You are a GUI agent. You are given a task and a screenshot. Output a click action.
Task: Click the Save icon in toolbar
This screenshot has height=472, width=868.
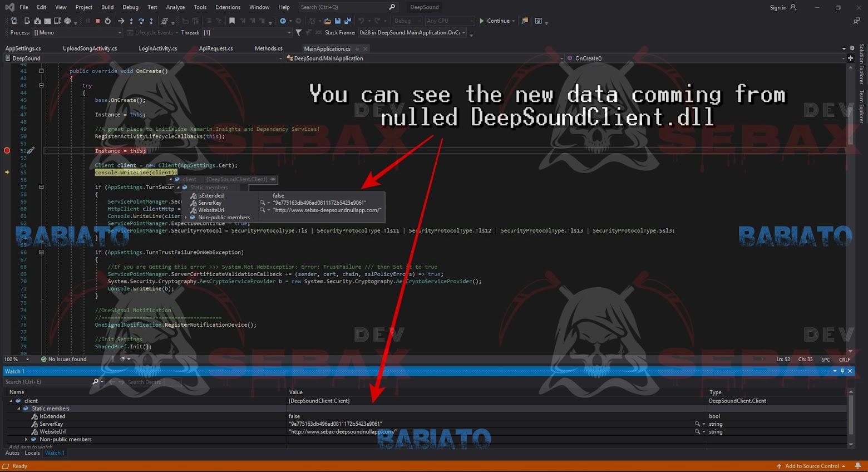pyautogui.click(x=337, y=21)
